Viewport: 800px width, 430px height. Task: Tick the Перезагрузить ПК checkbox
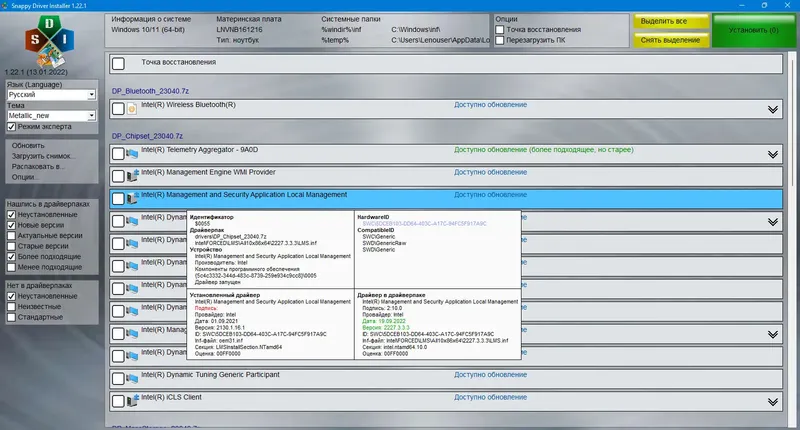click(499, 40)
